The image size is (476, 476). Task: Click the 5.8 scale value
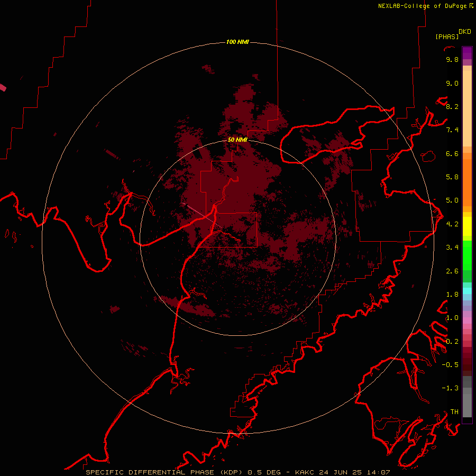tap(452, 177)
